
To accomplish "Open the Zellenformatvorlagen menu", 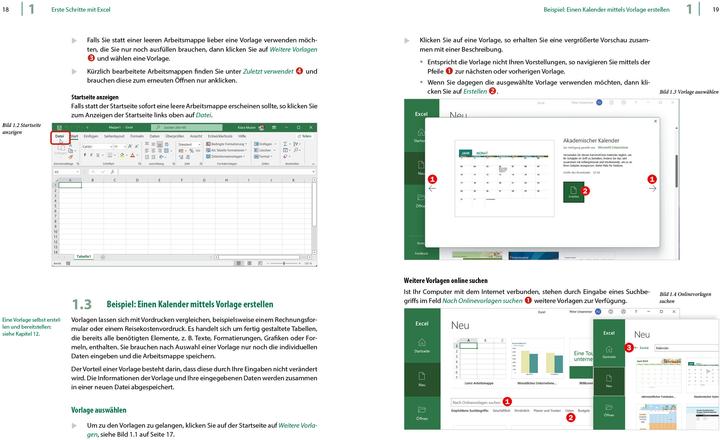I will 225,156.
